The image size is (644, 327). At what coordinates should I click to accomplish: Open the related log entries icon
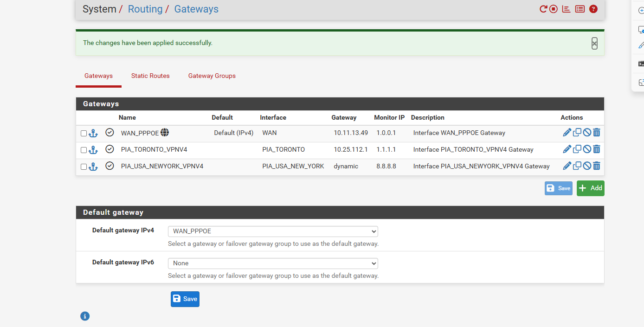(x=580, y=9)
